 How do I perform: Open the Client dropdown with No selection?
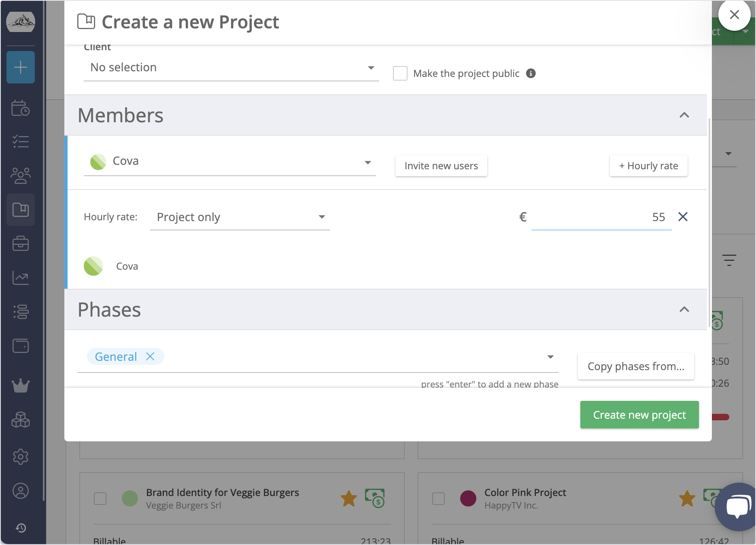coord(231,68)
